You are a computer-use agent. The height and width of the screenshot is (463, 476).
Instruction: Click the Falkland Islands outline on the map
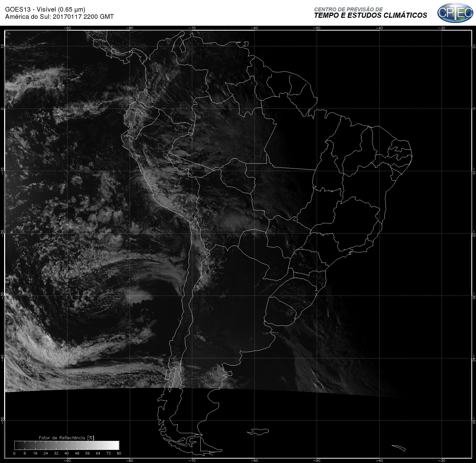(258, 432)
